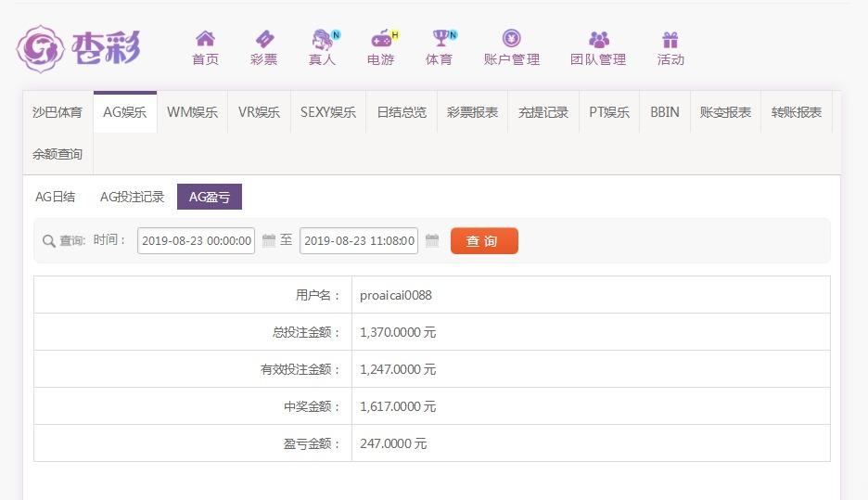Switch to the PT娱乐 tab
This screenshot has height=500, width=868.
(609, 112)
